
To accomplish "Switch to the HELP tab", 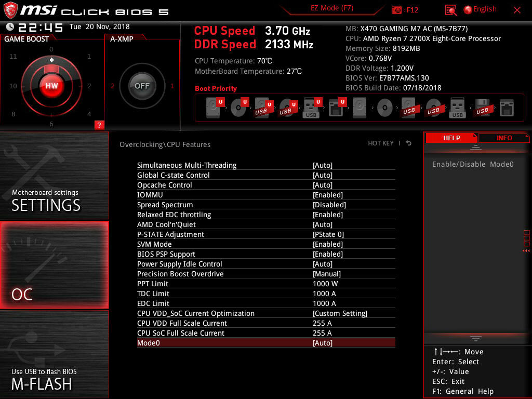I will [451, 138].
